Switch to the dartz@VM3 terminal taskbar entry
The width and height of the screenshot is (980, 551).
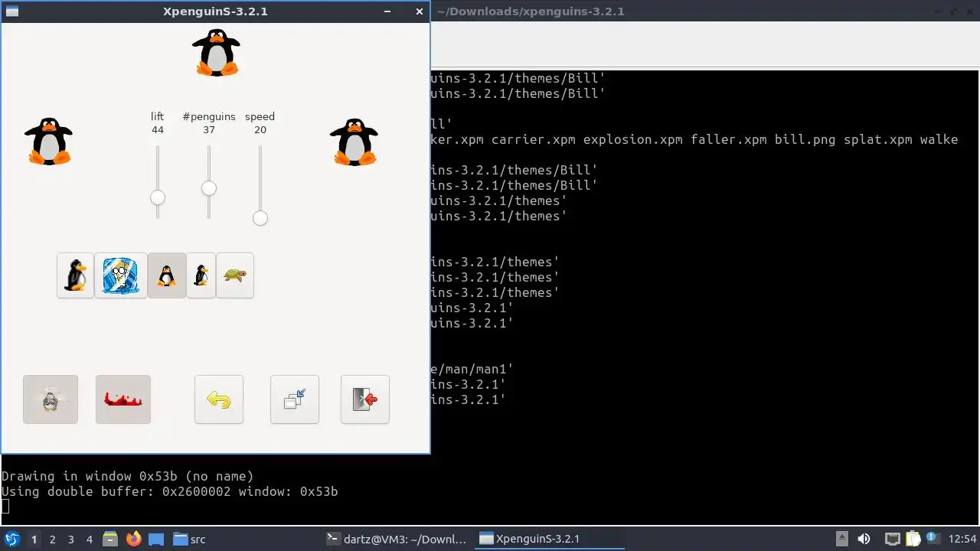[396, 539]
